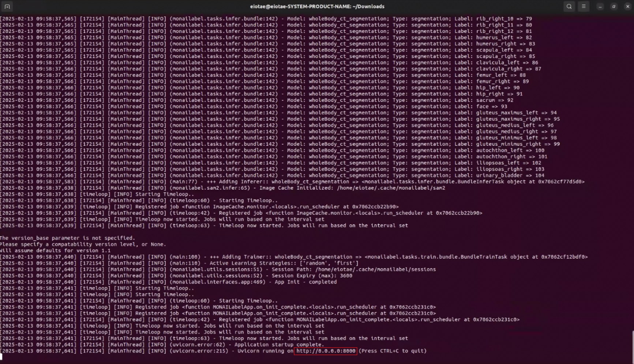
Task: Close the terminal window
Action: pos(627,7)
